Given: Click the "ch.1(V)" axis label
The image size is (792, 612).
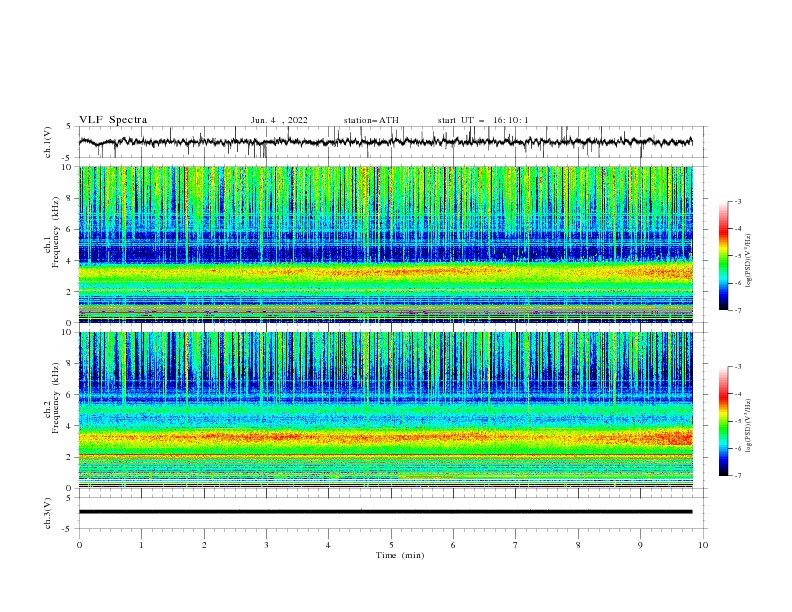Looking at the screenshot, I should (x=48, y=142).
